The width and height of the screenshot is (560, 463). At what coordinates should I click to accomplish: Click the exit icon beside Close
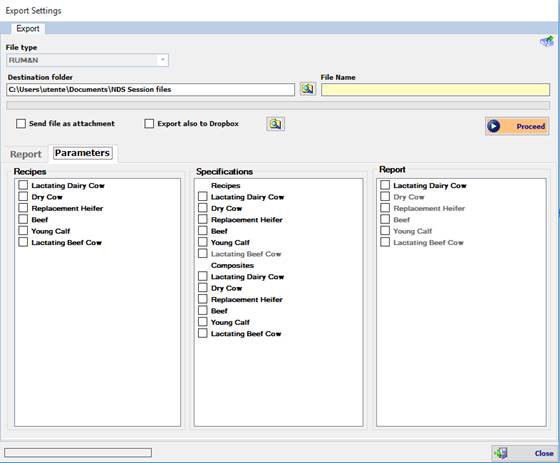(x=501, y=453)
